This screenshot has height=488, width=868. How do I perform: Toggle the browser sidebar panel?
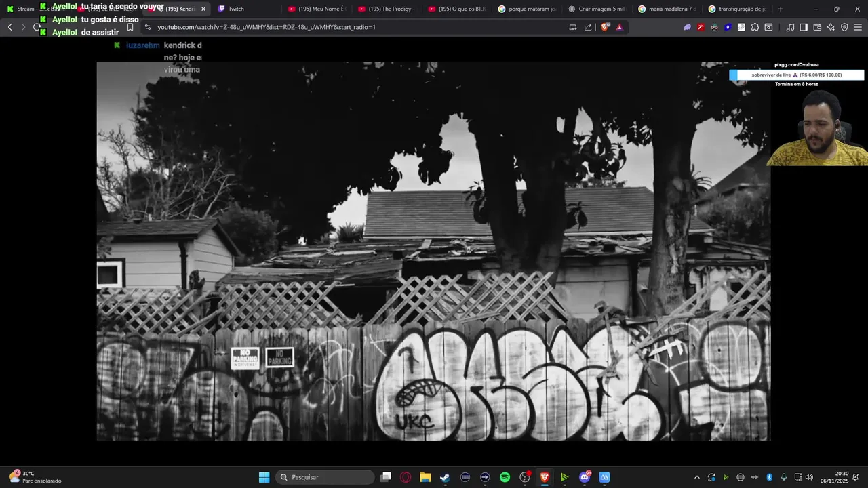coord(804,27)
